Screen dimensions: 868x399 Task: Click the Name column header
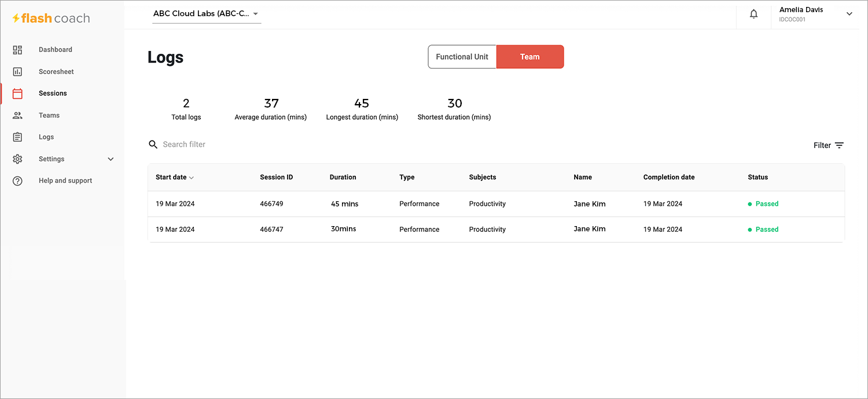583,178
